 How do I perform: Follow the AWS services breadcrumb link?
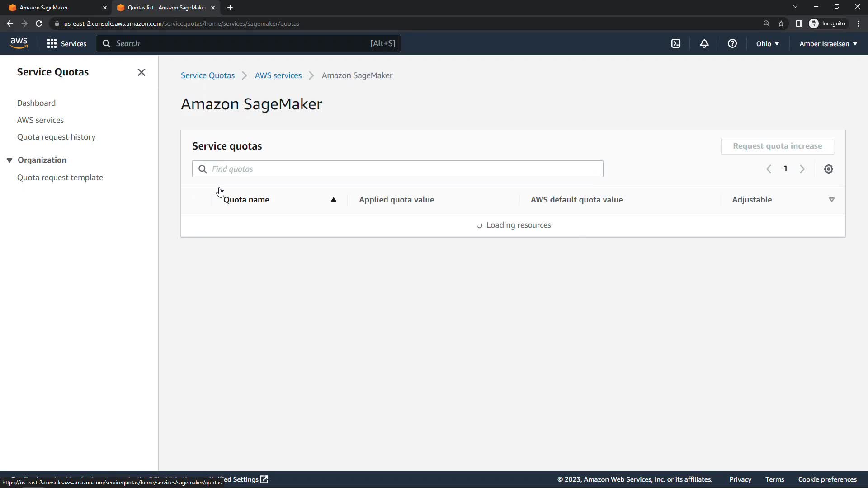(x=278, y=75)
